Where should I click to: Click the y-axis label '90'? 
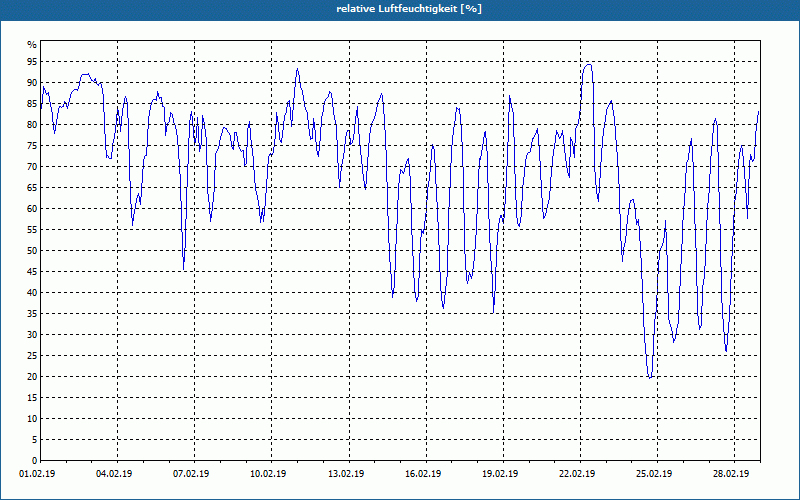32,83
